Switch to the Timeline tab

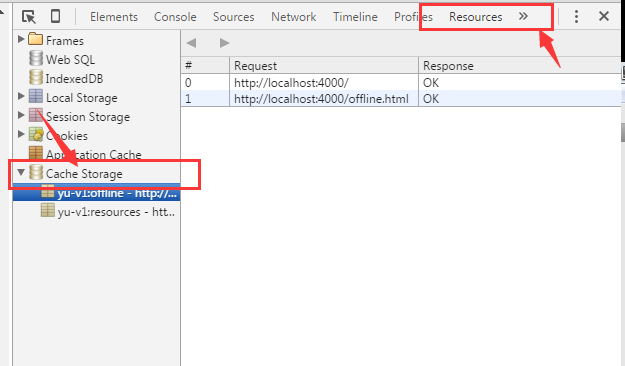[x=355, y=17]
